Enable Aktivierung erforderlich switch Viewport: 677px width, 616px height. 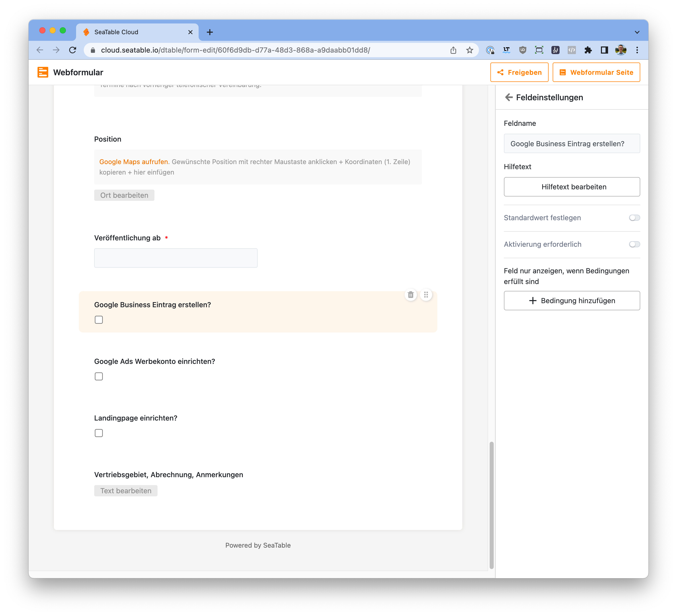tap(634, 244)
